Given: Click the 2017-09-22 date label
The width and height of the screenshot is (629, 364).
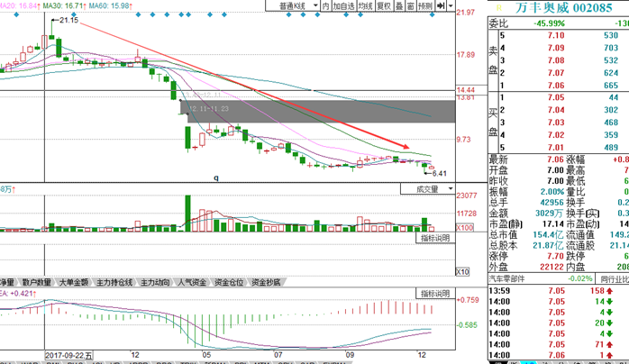Looking at the screenshot, I should pos(68,355).
